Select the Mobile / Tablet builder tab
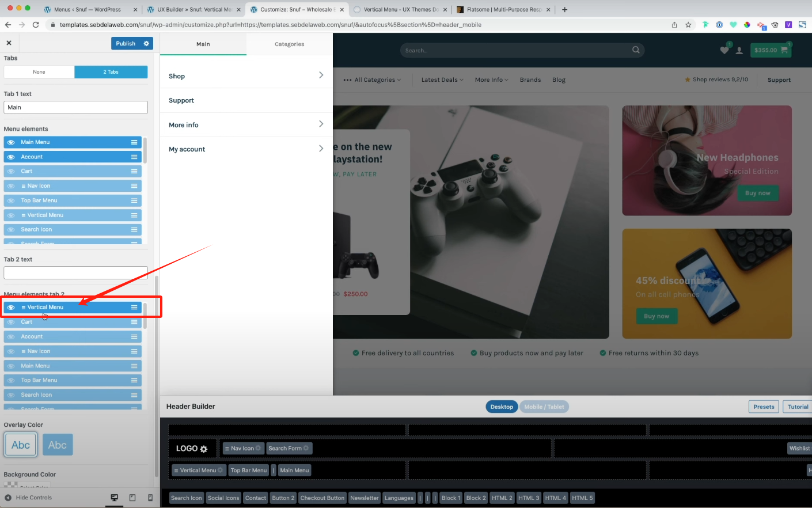Viewport: 812px width, 508px height. [x=544, y=407]
